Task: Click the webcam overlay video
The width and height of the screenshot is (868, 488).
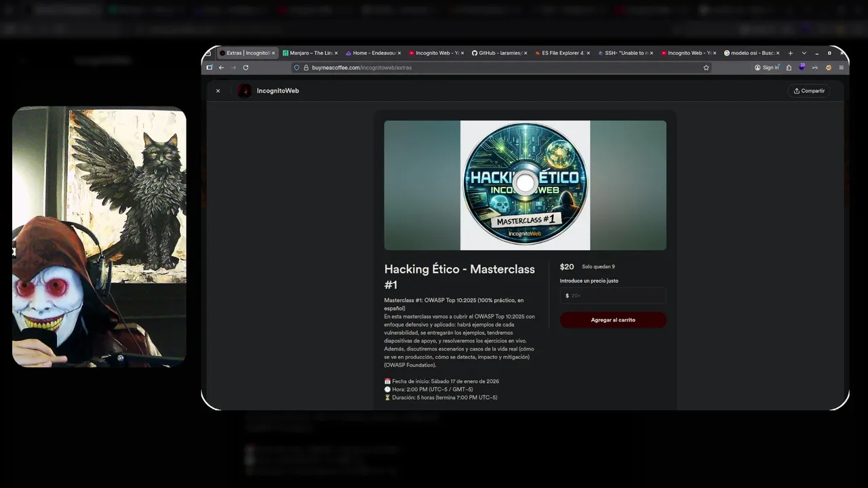Action: point(99,237)
